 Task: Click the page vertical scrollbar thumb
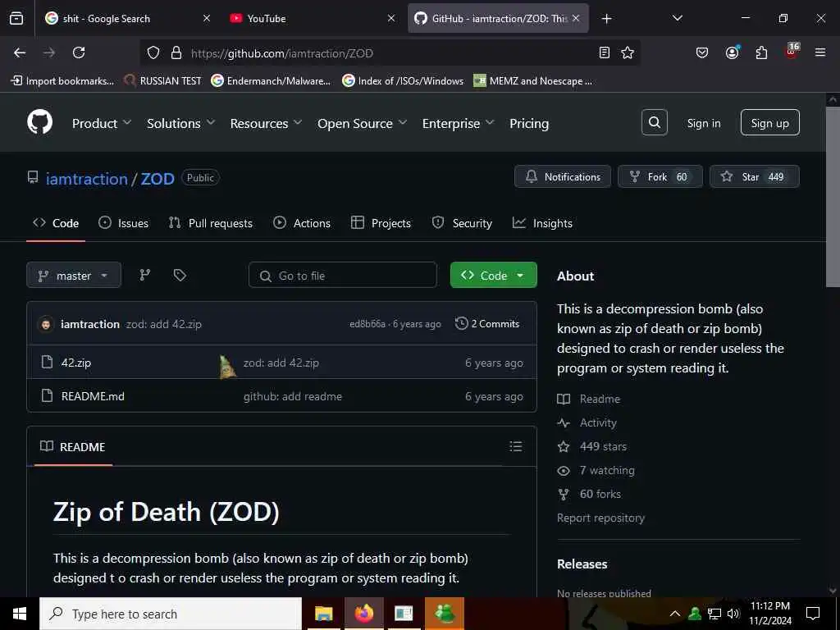tap(833, 197)
